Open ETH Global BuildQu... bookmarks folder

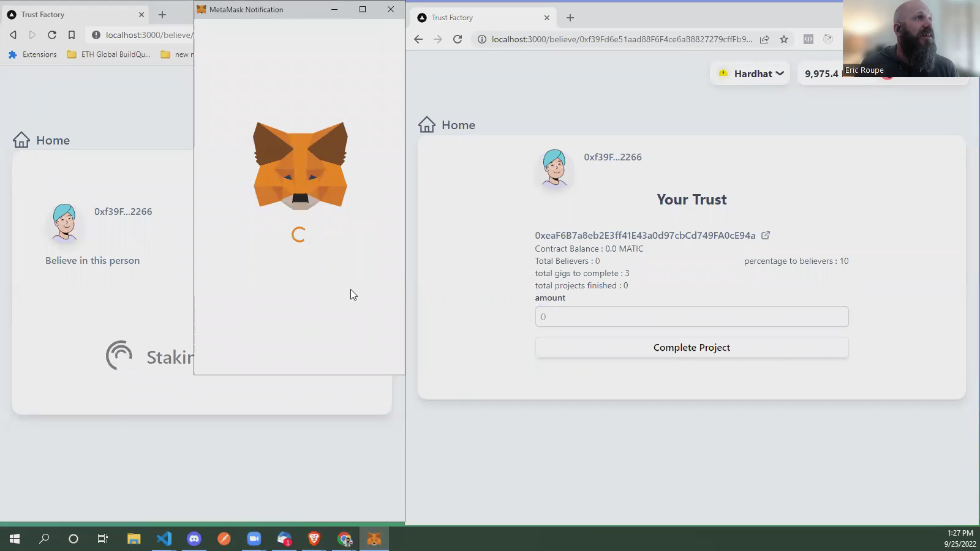point(109,54)
